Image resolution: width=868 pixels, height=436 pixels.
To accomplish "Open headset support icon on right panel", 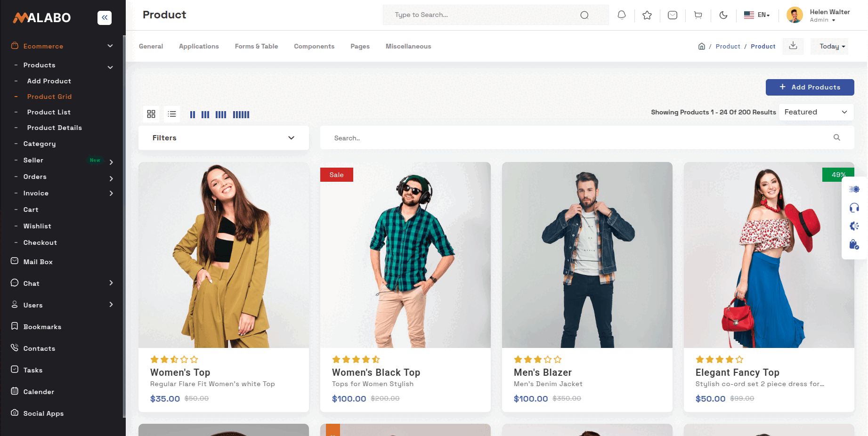I will [x=854, y=208].
